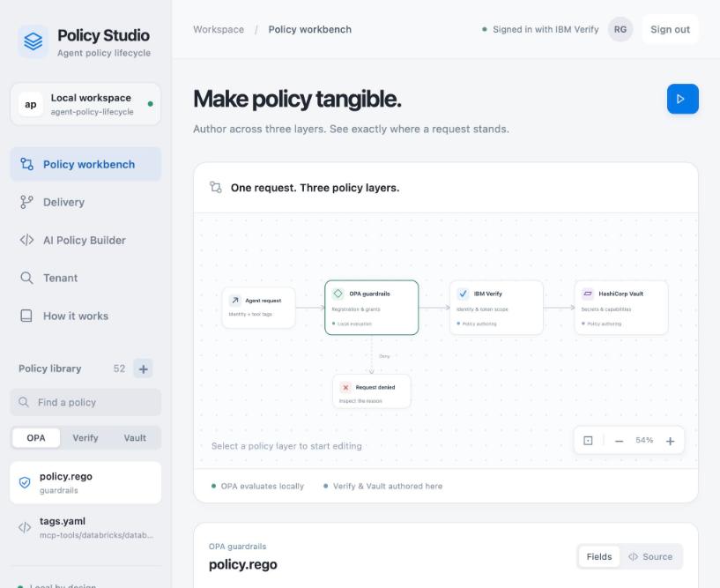Open Policy workbench in the sidebar
The image size is (720, 588).
coord(85,164)
